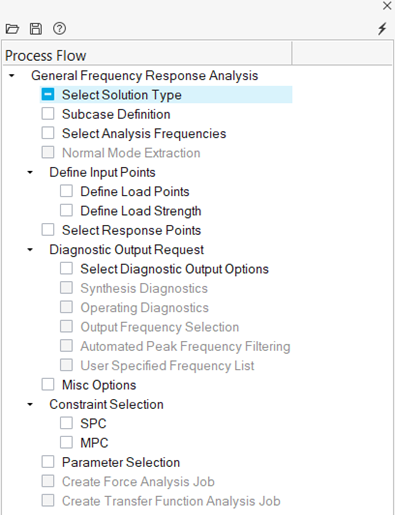This screenshot has width=395, height=515.
Task: Open help with the question mark icon
Action: [59, 29]
